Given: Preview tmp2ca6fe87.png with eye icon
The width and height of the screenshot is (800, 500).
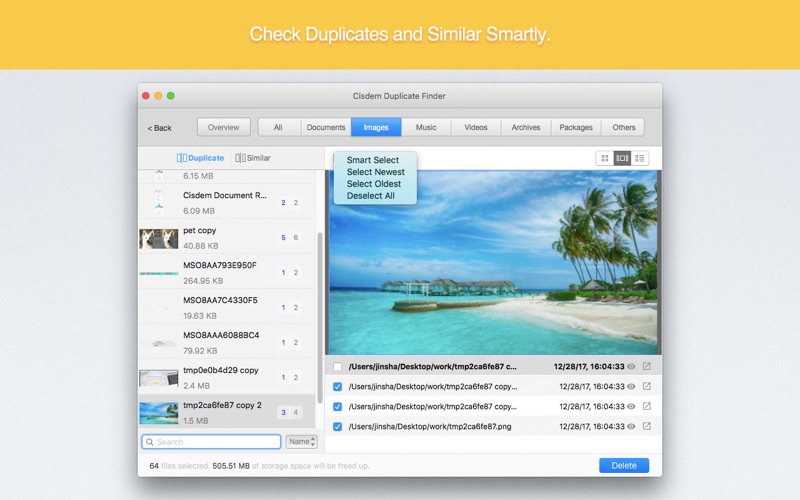Looking at the screenshot, I should 631,426.
